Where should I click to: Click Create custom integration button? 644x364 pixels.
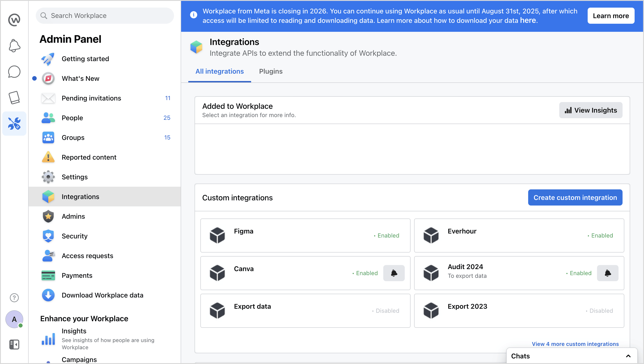click(575, 197)
